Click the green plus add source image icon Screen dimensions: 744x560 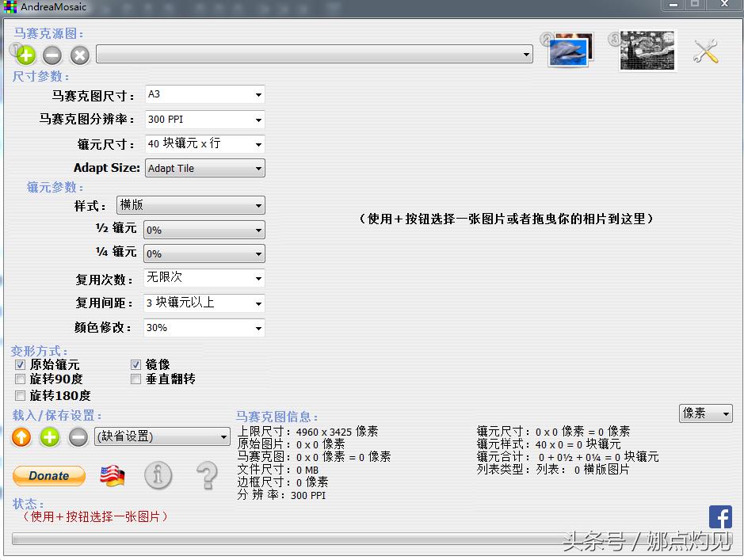click(x=26, y=55)
